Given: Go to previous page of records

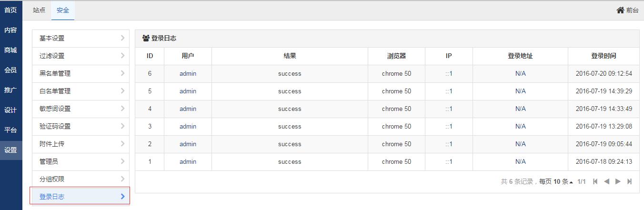Looking at the screenshot, I should [606, 181].
